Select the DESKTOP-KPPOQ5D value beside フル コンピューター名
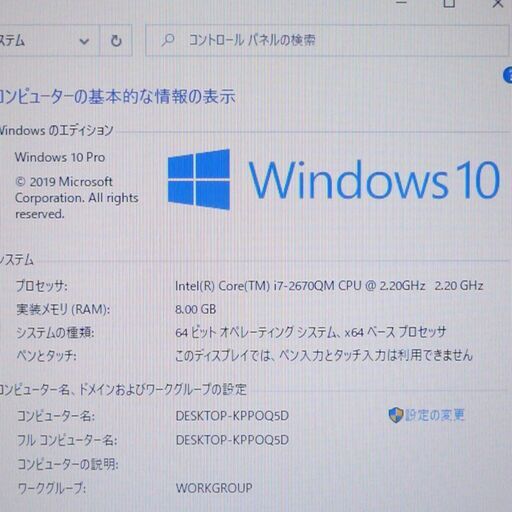512x512 pixels. pos(232,440)
